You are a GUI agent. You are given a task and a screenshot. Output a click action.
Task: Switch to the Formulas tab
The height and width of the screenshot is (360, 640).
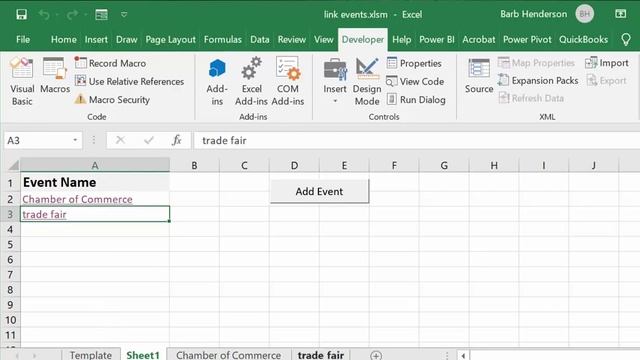(x=222, y=40)
